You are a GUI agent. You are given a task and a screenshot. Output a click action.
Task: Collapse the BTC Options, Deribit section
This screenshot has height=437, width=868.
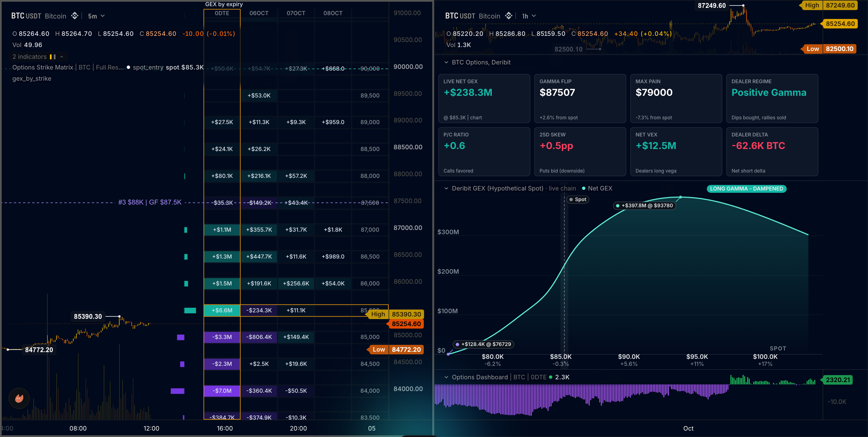[446, 62]
